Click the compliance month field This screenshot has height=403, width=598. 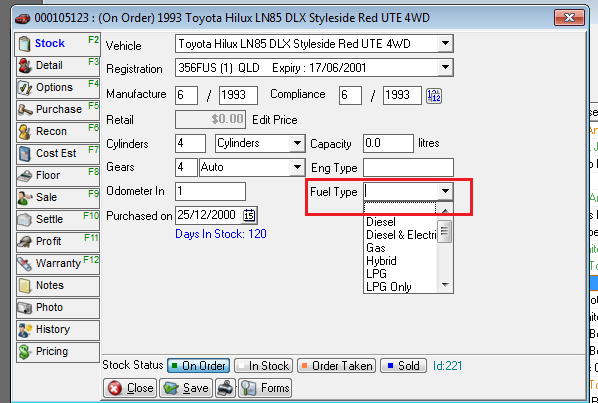coord(350,95)
